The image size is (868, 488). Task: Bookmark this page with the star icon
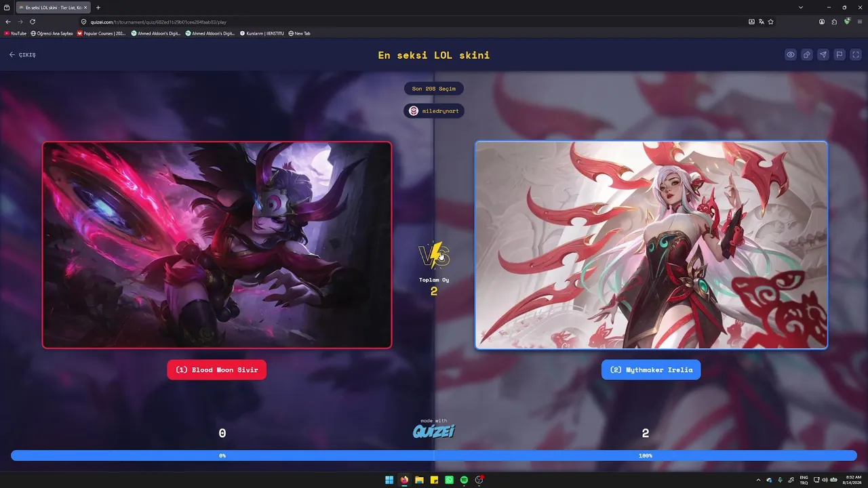[x=771, y=22]
